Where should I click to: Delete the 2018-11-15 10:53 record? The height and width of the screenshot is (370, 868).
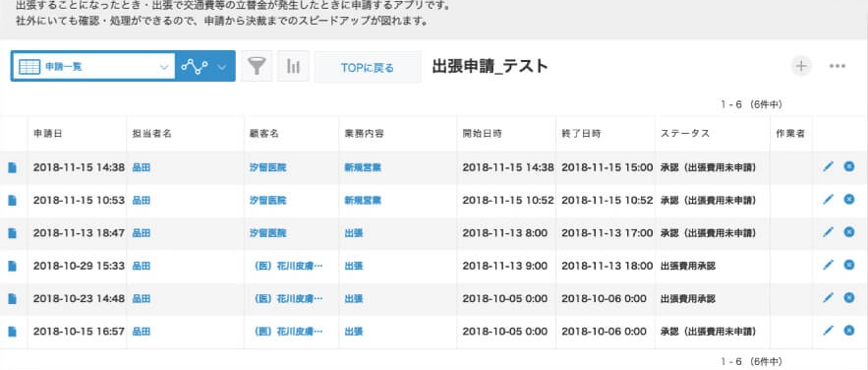(848, 200)
